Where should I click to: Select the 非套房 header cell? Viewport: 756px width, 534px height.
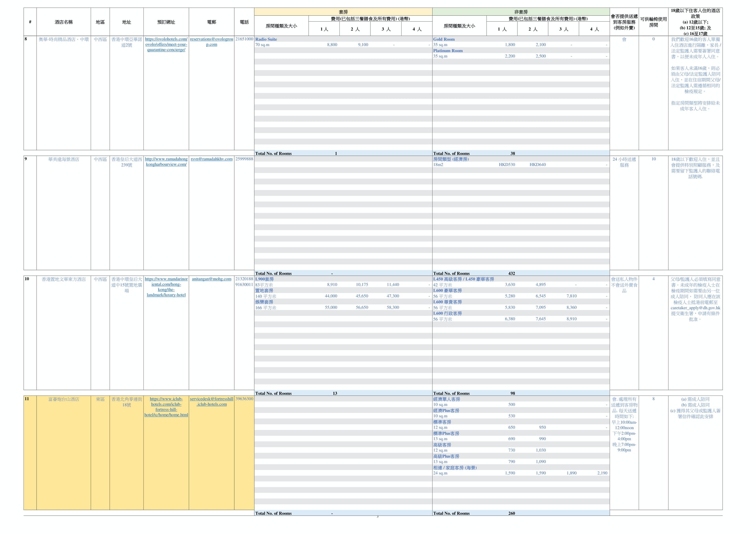521,12
